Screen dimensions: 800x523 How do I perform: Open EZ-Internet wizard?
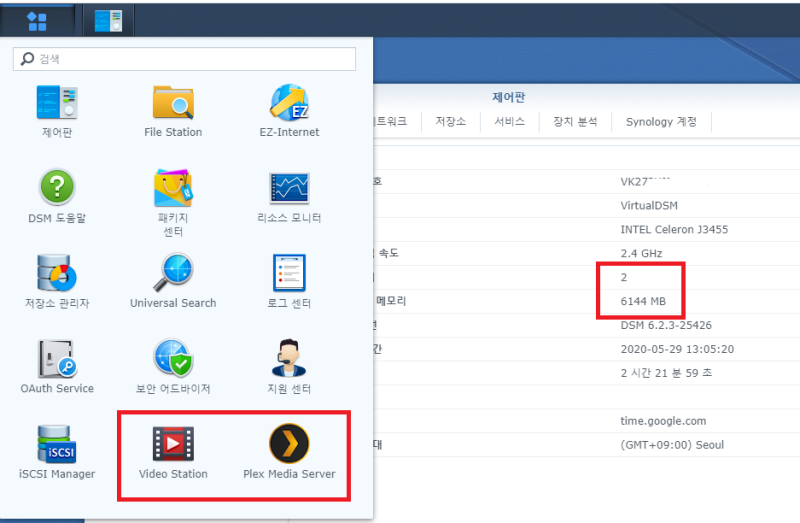(x=289, y=112)
